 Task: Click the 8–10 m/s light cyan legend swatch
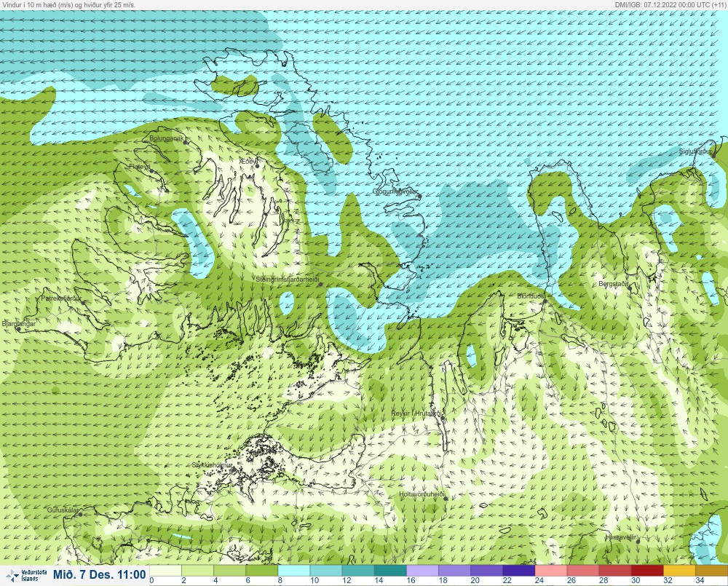point(294,570)
